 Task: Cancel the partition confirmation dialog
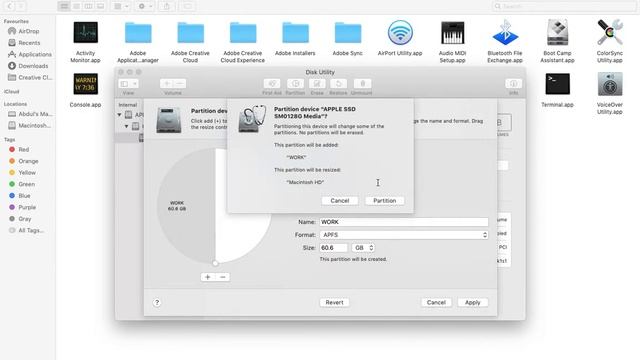340,201
